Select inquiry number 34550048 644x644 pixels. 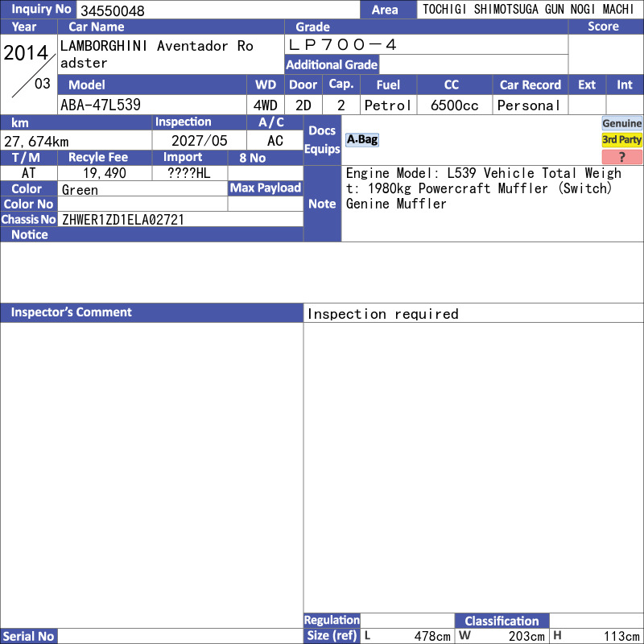113,10
